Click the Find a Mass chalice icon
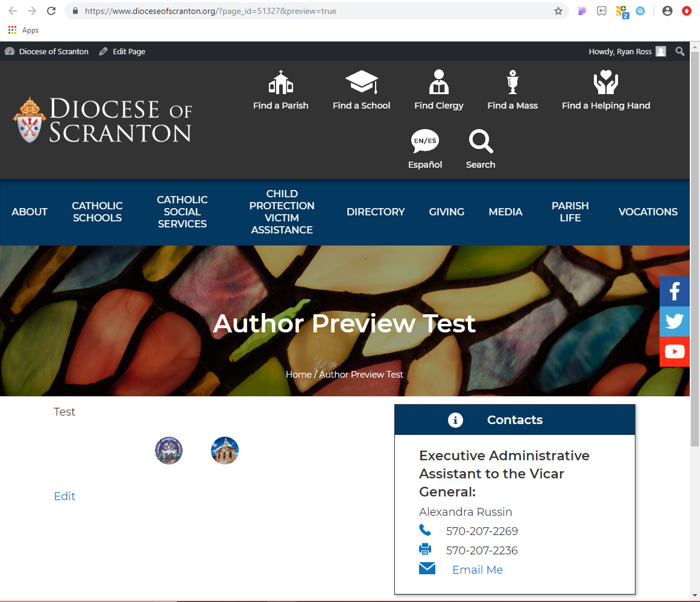This screenshot has height=602, width=700. [x=512, y=83]
